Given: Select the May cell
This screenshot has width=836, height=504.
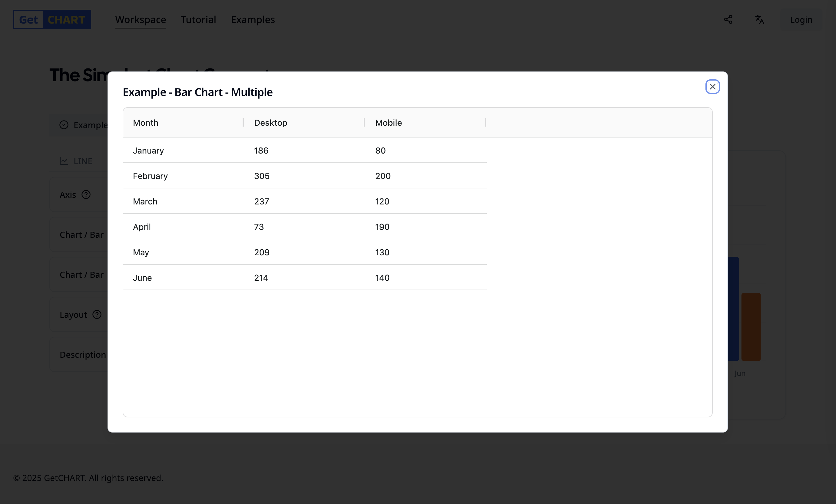Looking at the screenshot, I should pos(183,252).
